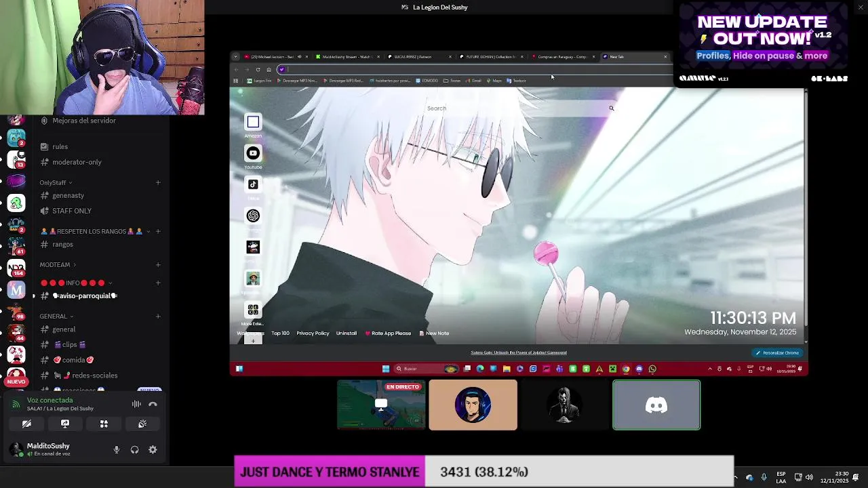Open screen share button in voice panel
This screenshot has height=488, width=868.
pyautogui.click(x=65, y=424)
